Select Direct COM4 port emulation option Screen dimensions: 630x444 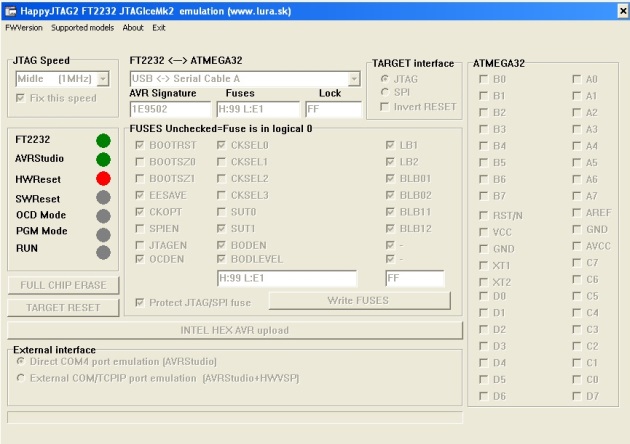tap(20, 361)
